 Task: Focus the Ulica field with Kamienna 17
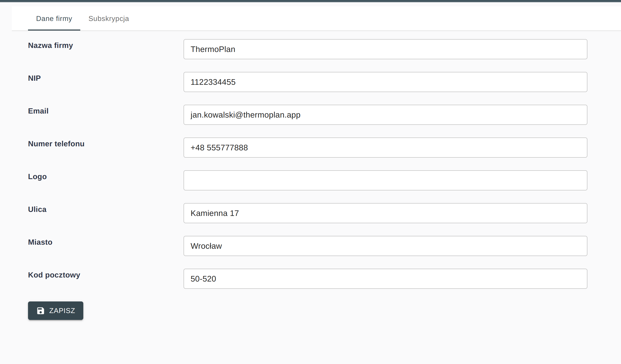(x=385, y=213)
